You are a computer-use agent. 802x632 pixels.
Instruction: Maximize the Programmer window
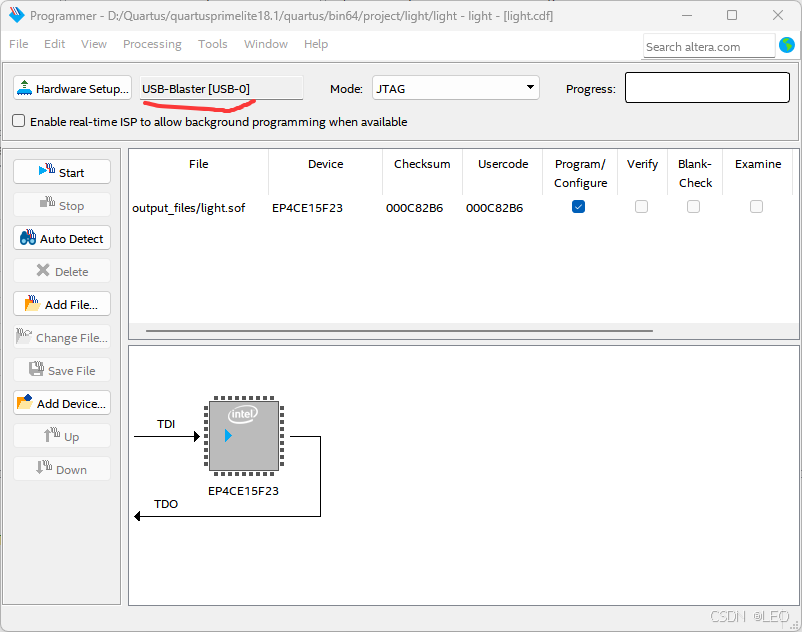732,15
